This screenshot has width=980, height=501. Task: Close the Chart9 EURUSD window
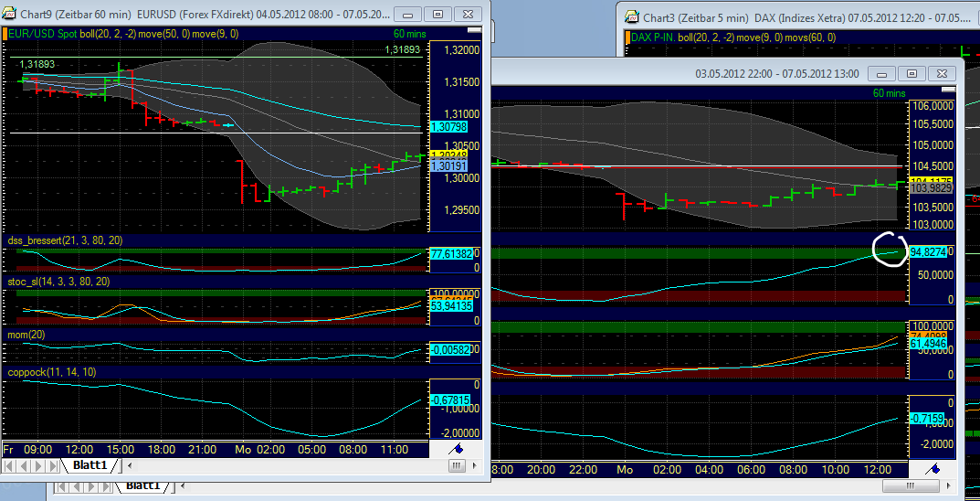pyautogui.click(x=468, y=15)
